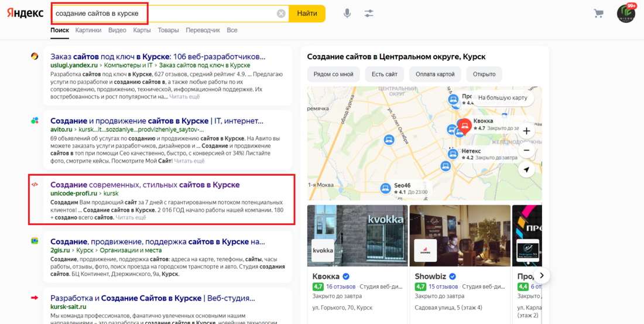The width and height of the screenshot is (644, 324).
Task: Click unicode-profi.ru domain link
Action: pyautogui.click(x=74, y=193)
